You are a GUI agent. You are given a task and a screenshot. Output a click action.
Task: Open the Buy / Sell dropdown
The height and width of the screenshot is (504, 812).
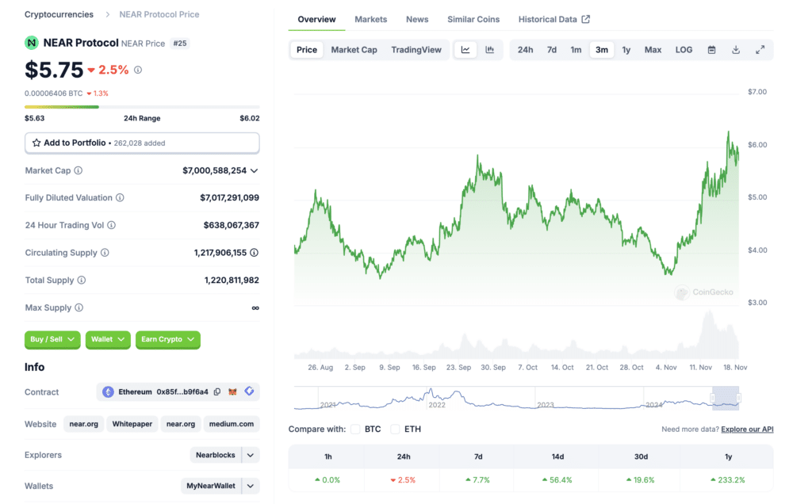(x=52, y=339)
